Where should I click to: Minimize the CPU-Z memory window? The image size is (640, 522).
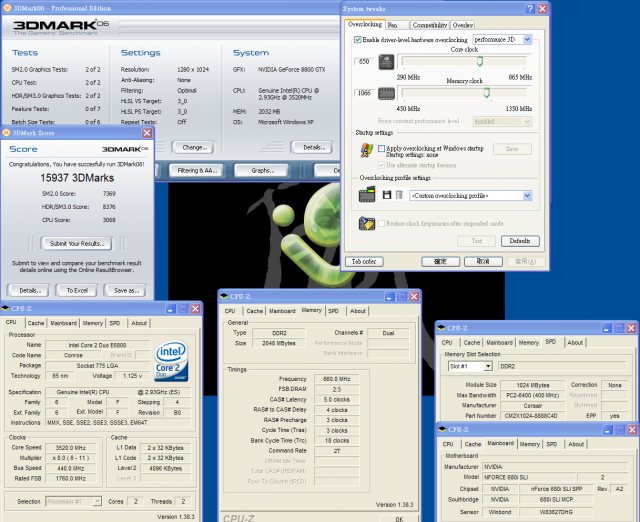coord(389,297)
